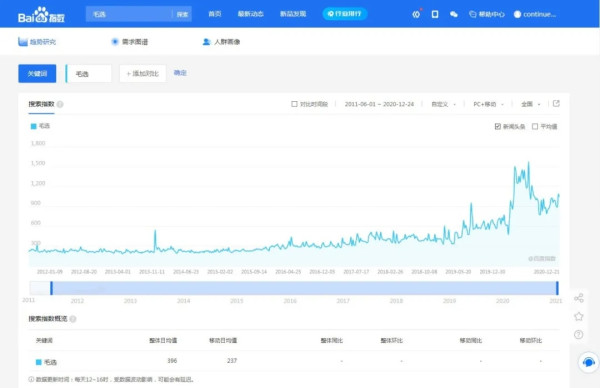
Task: Click the share icon on right sidebar
Action: coord(579,298)
